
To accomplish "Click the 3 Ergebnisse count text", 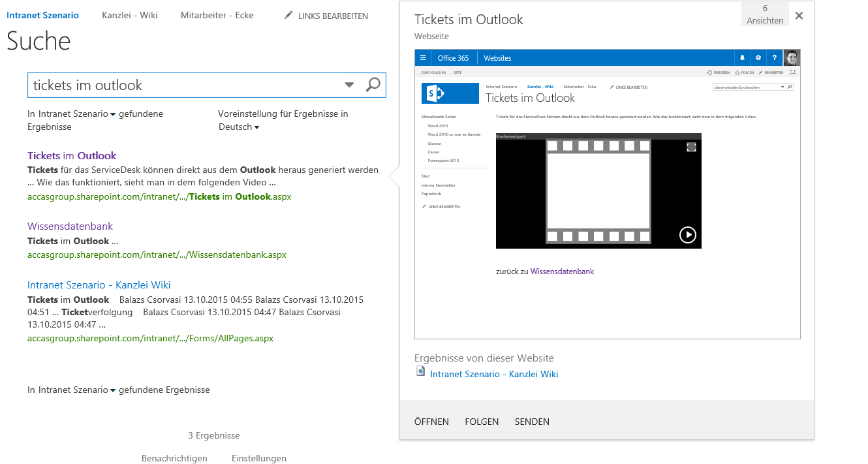I will [x=214, y=435].
